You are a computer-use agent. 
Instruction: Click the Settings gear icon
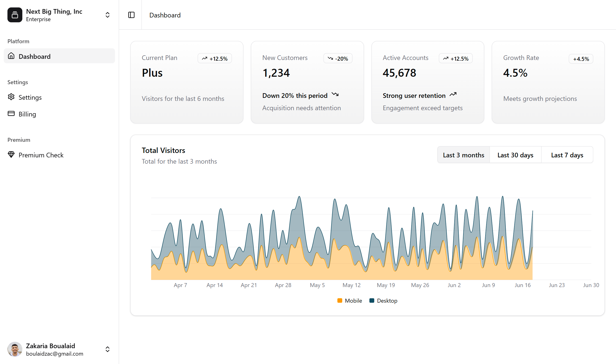tap(11, 97)
